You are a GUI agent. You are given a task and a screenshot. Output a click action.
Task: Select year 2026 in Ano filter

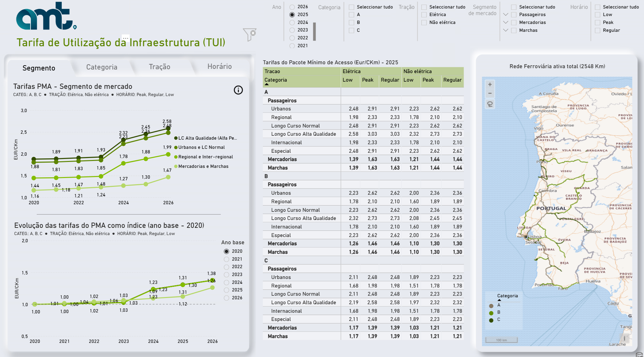click(x=292, y=7)
